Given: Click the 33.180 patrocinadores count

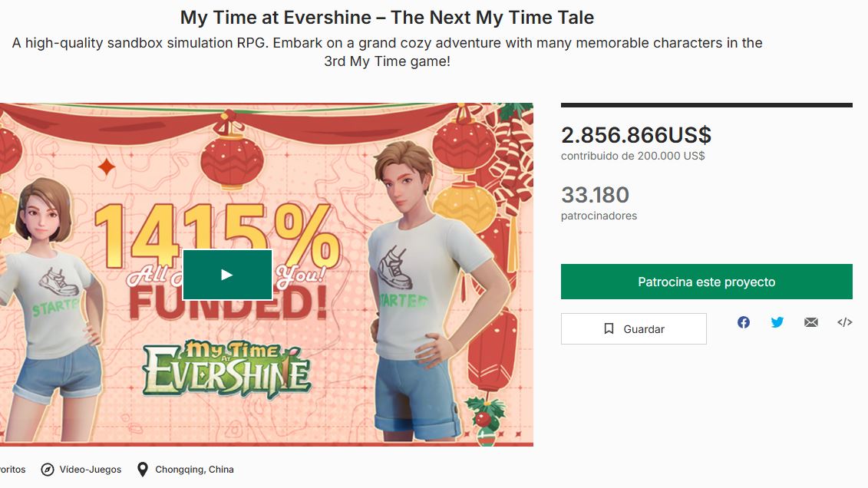Looking at the screenshot, I should tap(596, 195).
